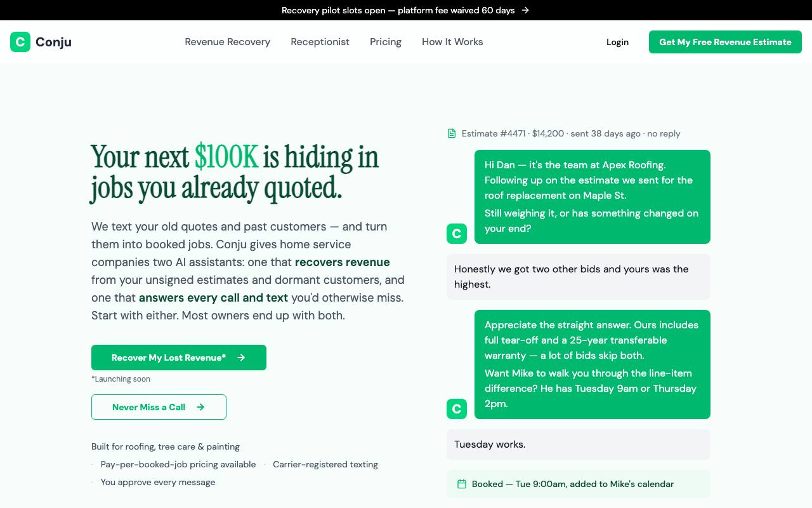This screenshot has height=508, width=812.
Task: Click the Estimate #4471 $14,200 header line
Action: 571,133
